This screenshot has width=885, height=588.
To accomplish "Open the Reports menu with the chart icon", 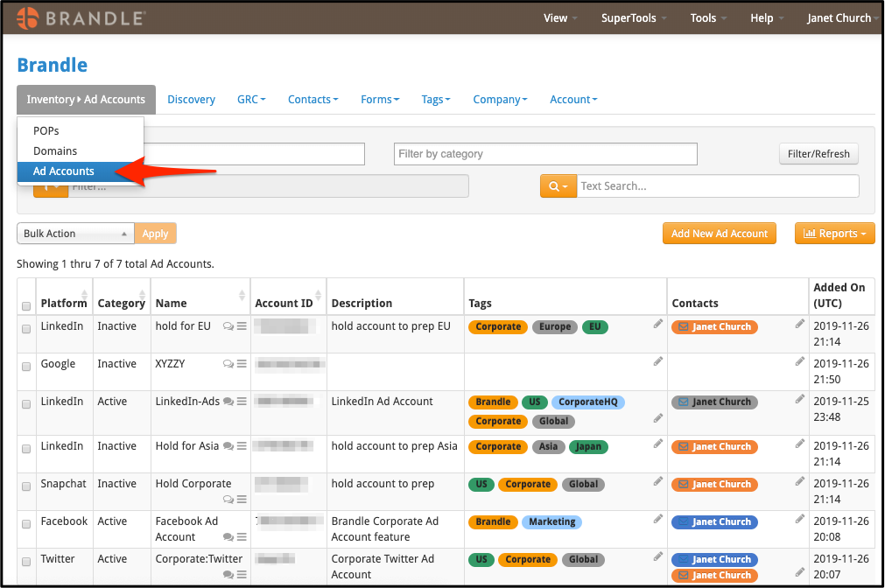I will point(833,233).
